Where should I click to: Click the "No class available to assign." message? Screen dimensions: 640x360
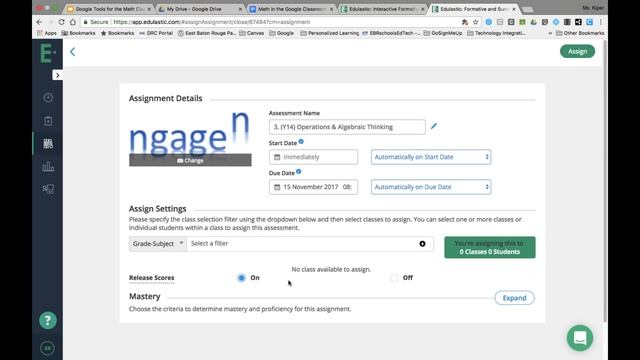coord(331,269)
